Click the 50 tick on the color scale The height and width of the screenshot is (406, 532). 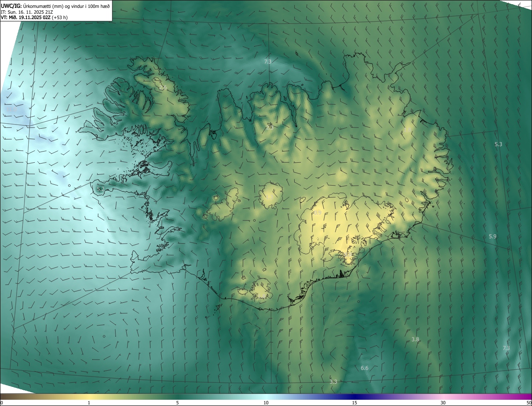pyautogui.click(x=529, y=403)
